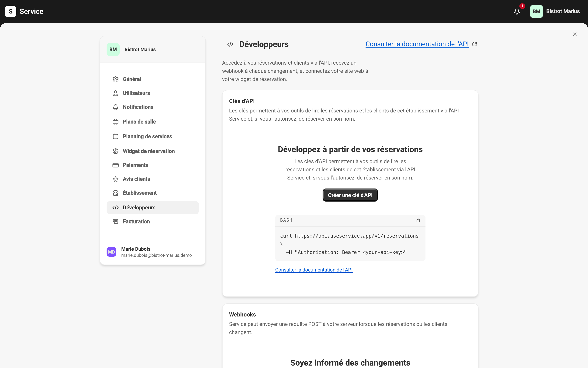Click the Webhooks section title
The height and width of the screenshot is (368, 588).
tap(242, 315)
